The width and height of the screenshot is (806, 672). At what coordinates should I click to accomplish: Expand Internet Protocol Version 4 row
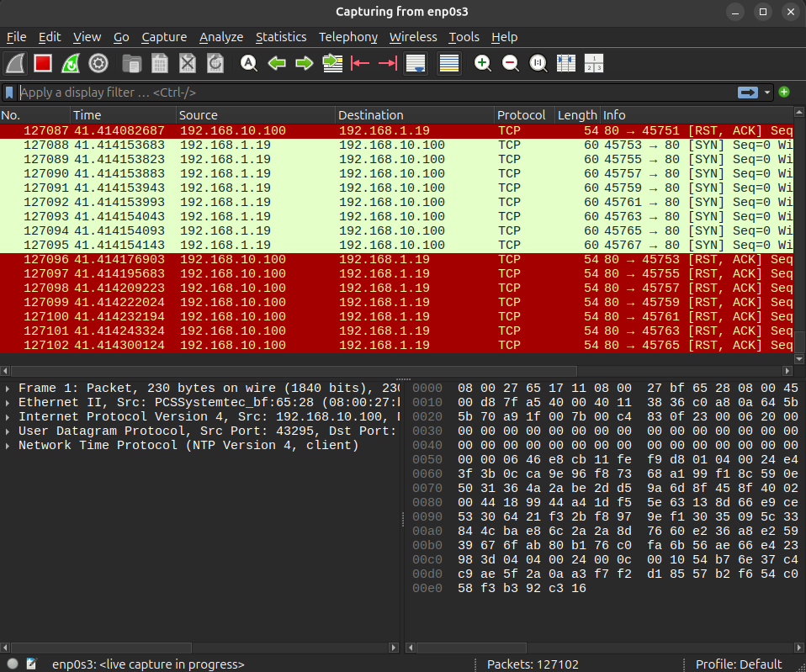(x=8, y=416)
